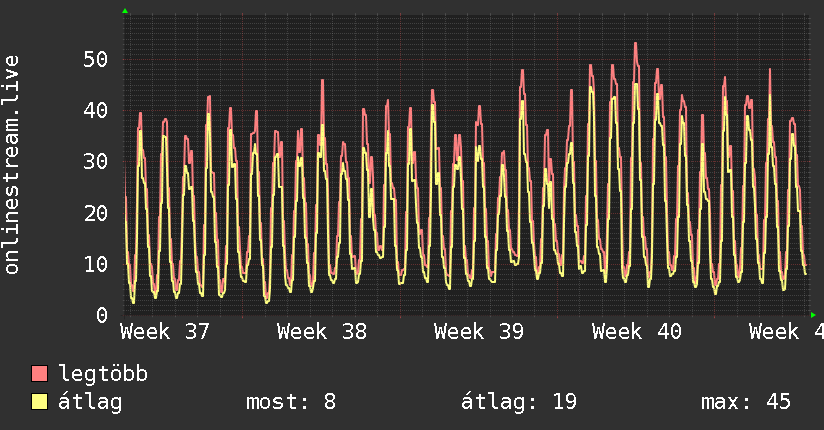Click the red legtöbb legend color swatch
Image resolution: width=824 pixels, height=430 pixels.
(x=39, y=373)
